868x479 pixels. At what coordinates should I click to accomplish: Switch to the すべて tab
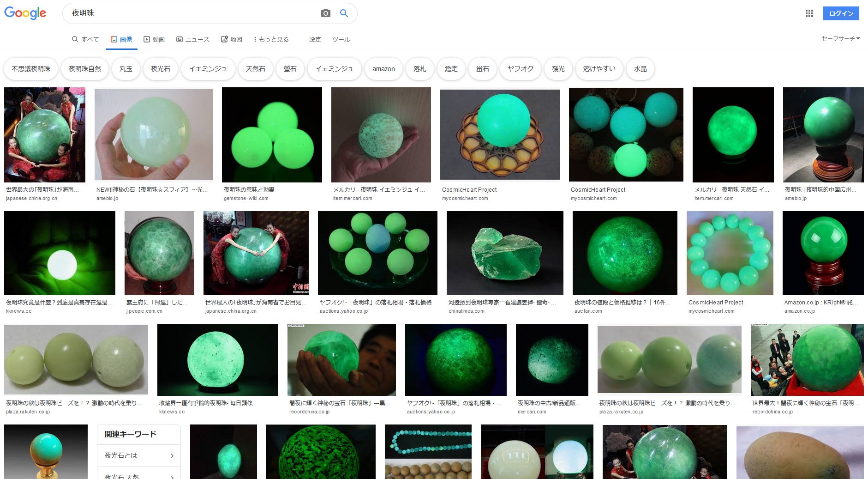pyautogui.click(x=85, y=39)
